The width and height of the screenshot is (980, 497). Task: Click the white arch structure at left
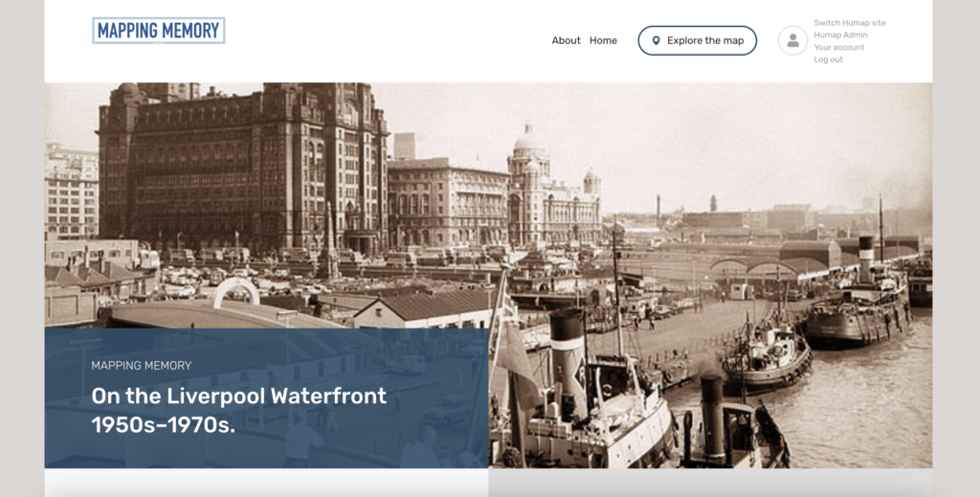pyautogui.click(x=236, y=292)
